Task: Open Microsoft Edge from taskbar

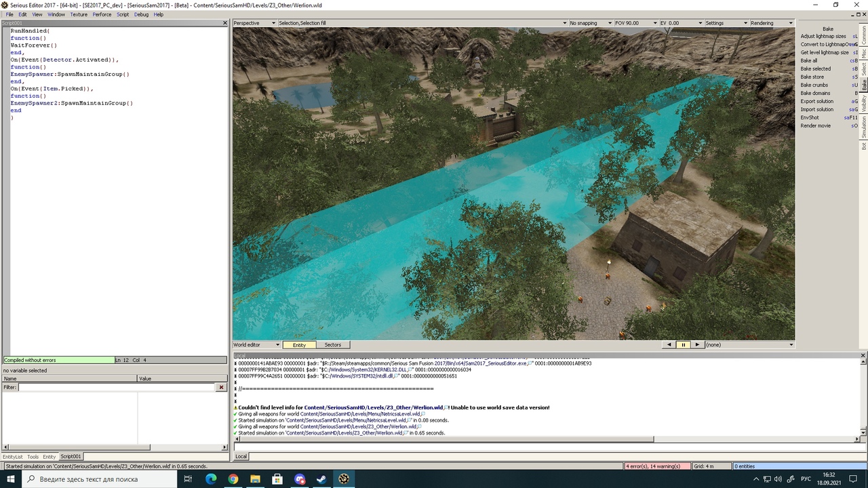Action: tap(211, 479)
